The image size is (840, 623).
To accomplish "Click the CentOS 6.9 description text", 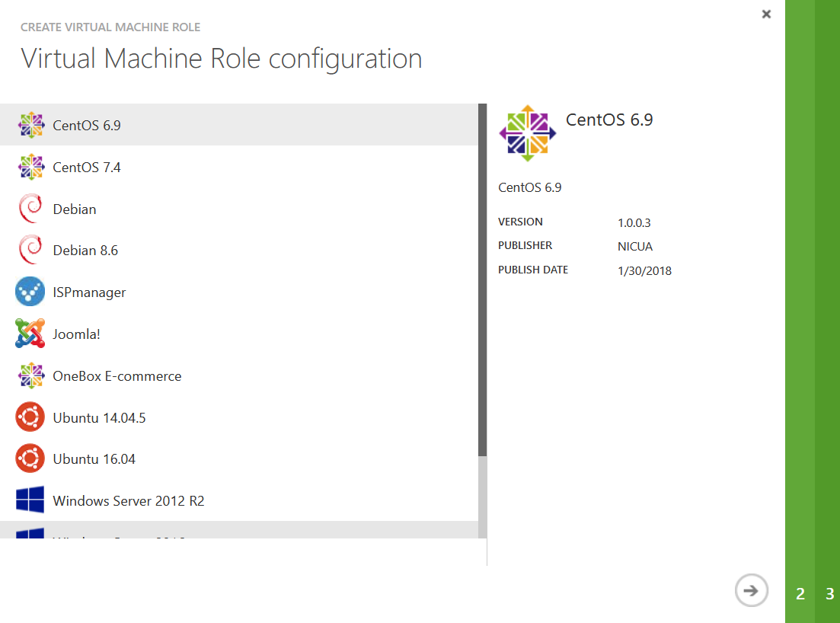I will click(530, 187).
